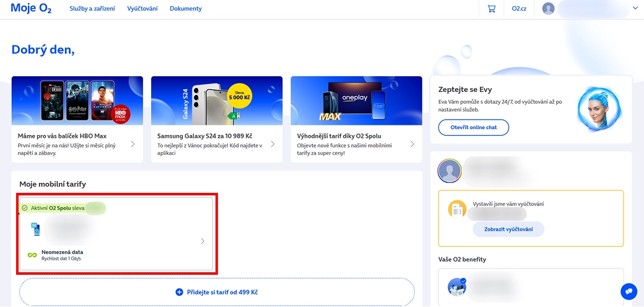Open the shopping cart icon
This screenshot has width=644, height=307.
(492, 9)
